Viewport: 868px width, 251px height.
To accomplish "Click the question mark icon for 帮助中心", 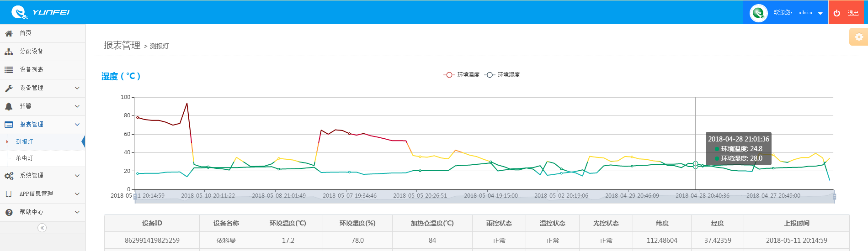I will coord(9,212).
